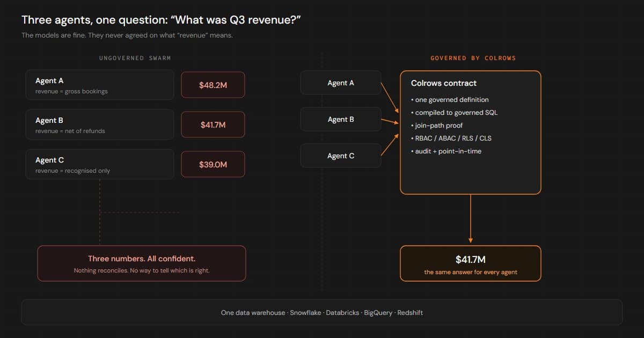The image size is (644, 338).
Task: Click the governed Agent B box
Action: pyautogui.click(x=341, y=119)
